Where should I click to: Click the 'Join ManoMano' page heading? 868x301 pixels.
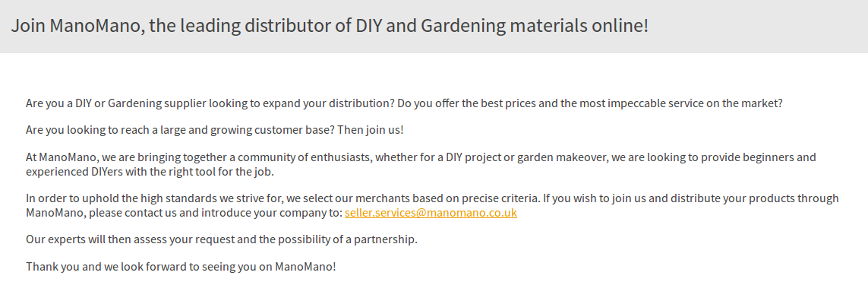330,26
